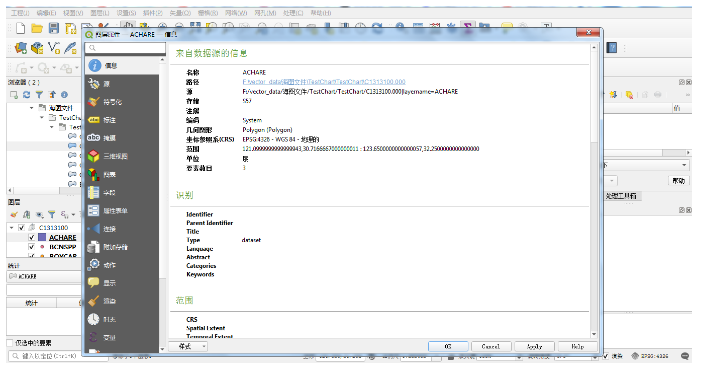Open the wide combo box right of dialog
Screen dimensions: 702x375
[645, 165]
